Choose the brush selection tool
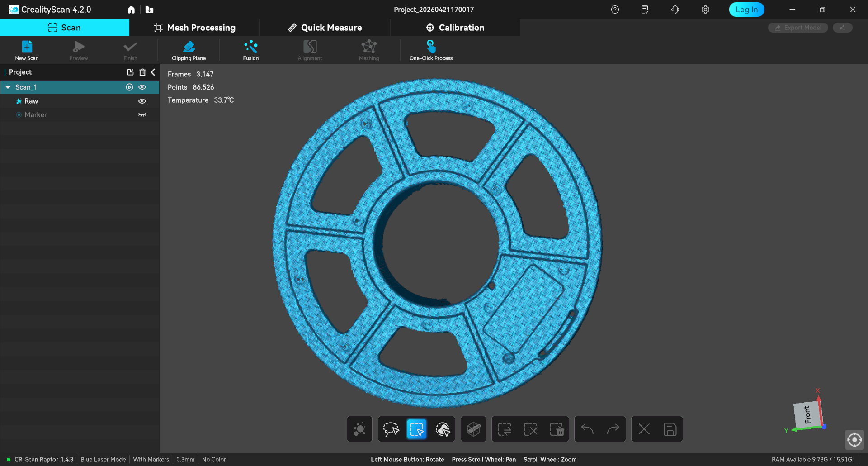Viewport: 868px width, 466px height. tap(443, 429)
